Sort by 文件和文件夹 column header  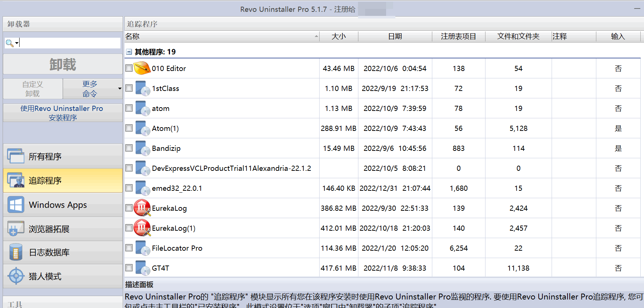point(518,36)
